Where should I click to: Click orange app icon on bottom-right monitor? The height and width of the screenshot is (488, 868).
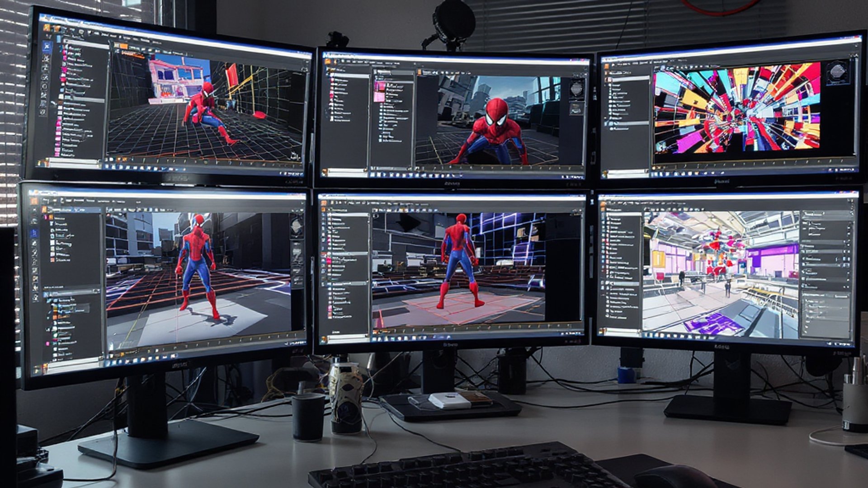click(604, 204)
